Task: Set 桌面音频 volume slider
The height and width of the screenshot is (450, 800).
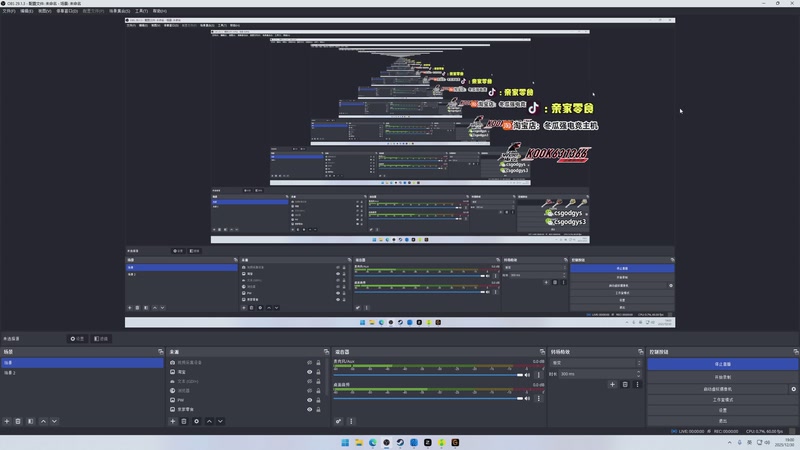Action: 429,398
